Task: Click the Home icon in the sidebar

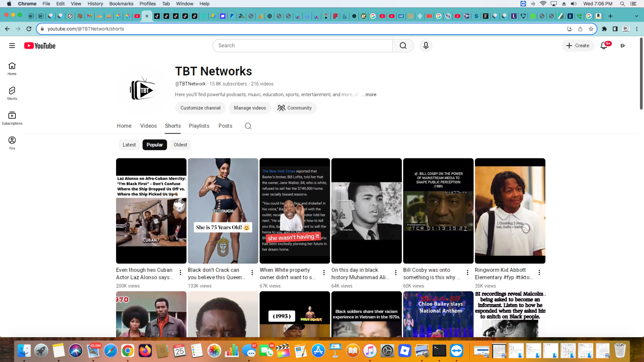Action: [x=12, y=69]
